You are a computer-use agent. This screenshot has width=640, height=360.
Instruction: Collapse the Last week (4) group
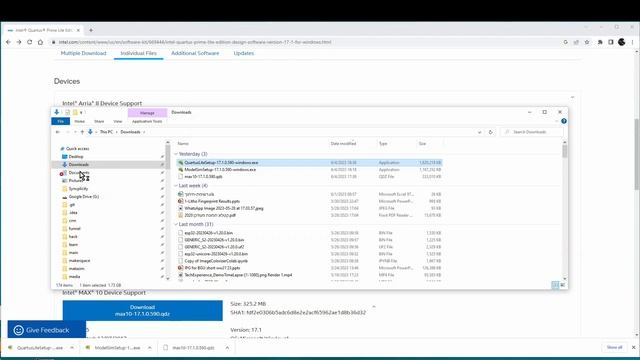tap(176, 186)
